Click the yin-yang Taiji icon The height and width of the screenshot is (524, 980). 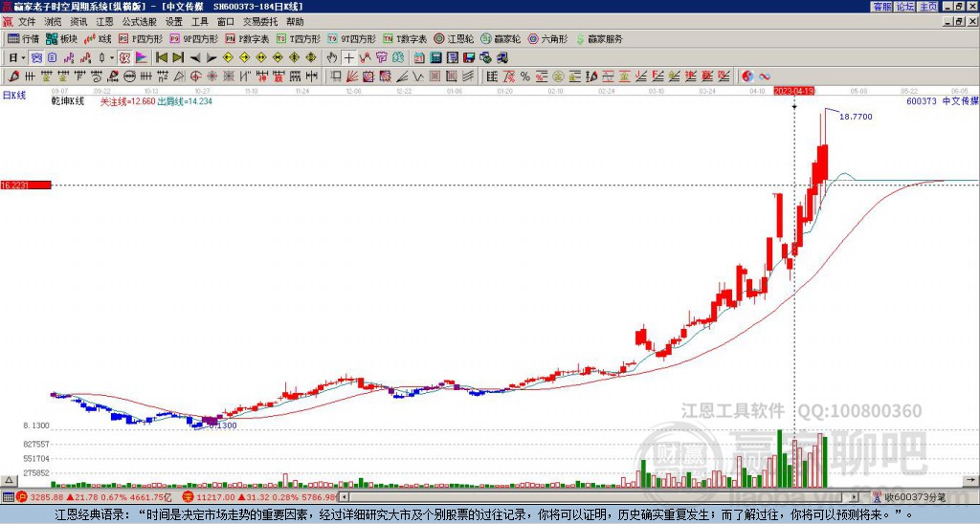(747, 76)
